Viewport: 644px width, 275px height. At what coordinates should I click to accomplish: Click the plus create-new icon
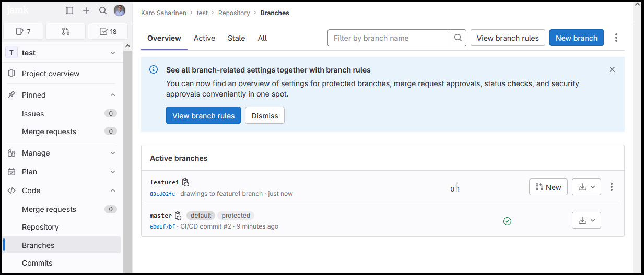pyautogui.click(x=86, y=10)
